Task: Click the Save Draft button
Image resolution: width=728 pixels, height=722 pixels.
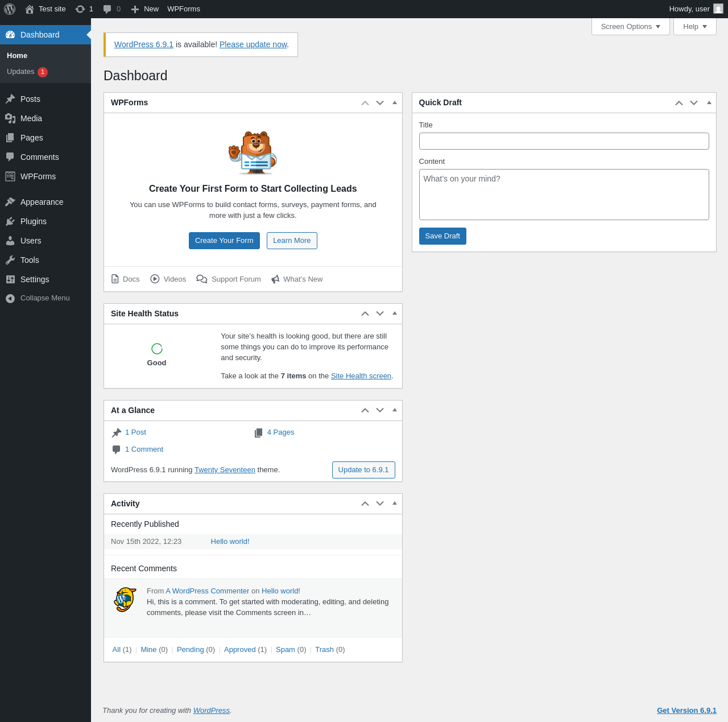Action: (442, 236)
